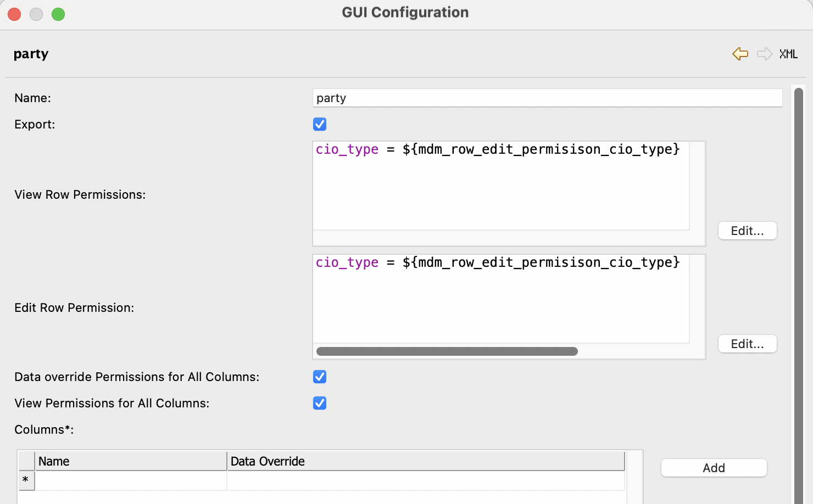Open Edit... for Edit Row Permission
This screenshot has width=813, height=504.
point(747,344)
